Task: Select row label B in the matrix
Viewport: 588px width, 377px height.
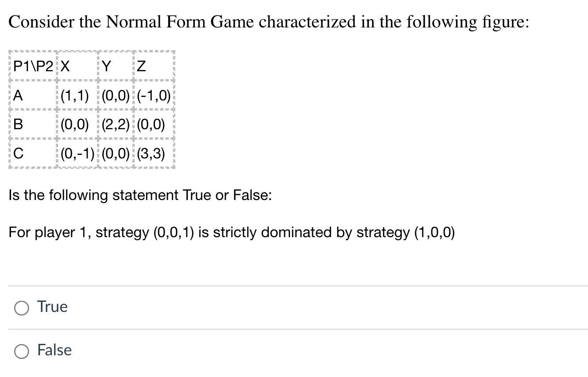Action: 17,124
